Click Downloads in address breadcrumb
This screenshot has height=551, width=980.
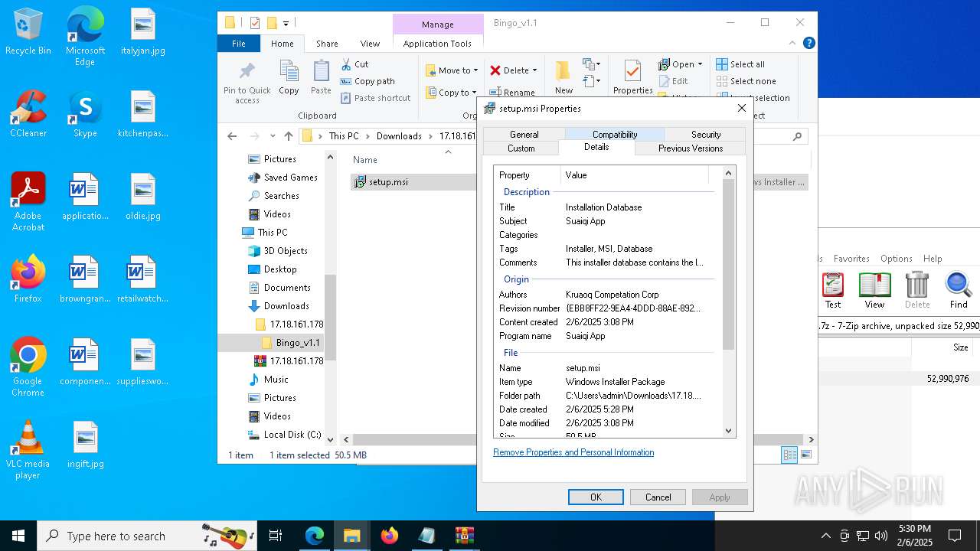[x=399, y=136]
